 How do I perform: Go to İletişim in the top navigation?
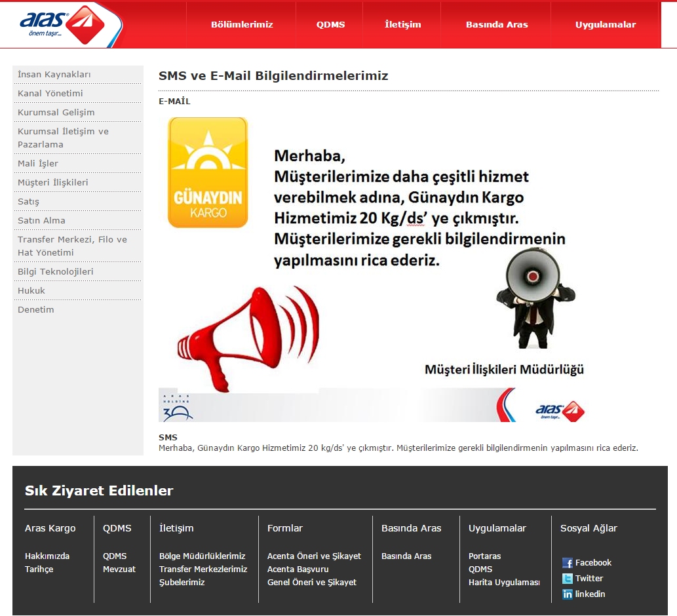pos(403,25)
